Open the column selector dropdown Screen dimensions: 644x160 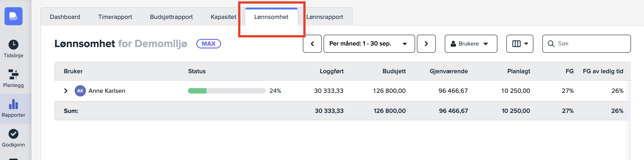[x=520, y=44]
